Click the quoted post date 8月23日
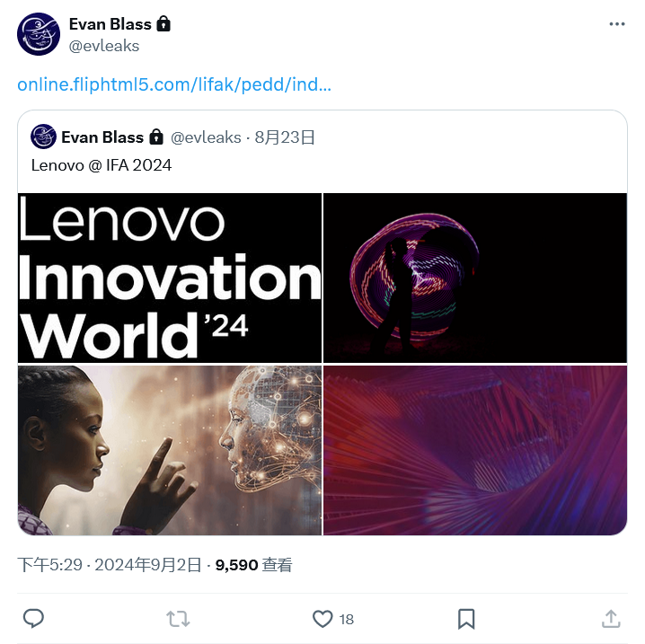This screenshot has width=645, height=644. (x=285, y=137)
